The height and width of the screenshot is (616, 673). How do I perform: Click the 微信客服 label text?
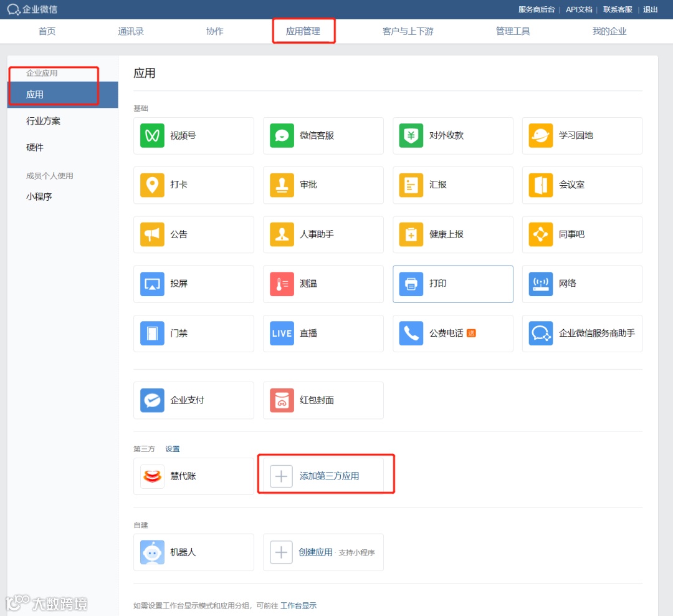pos(317,136)
